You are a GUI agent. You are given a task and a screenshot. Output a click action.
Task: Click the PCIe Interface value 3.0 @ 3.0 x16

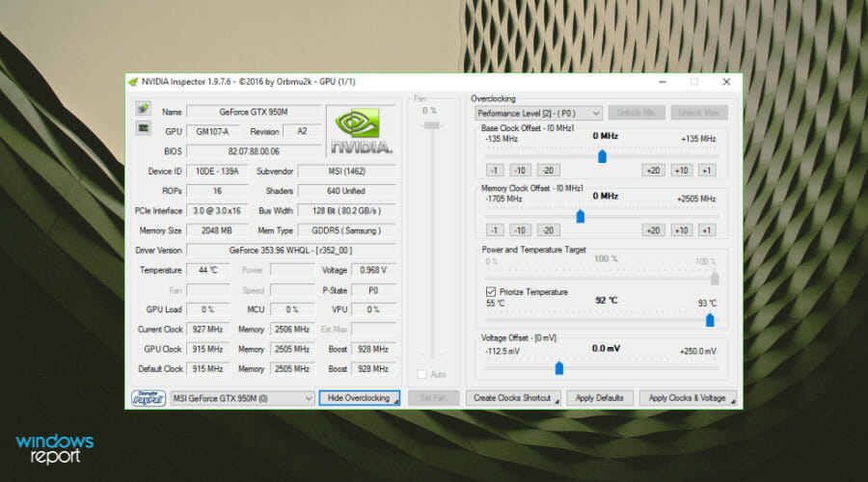tap(217, 211)
